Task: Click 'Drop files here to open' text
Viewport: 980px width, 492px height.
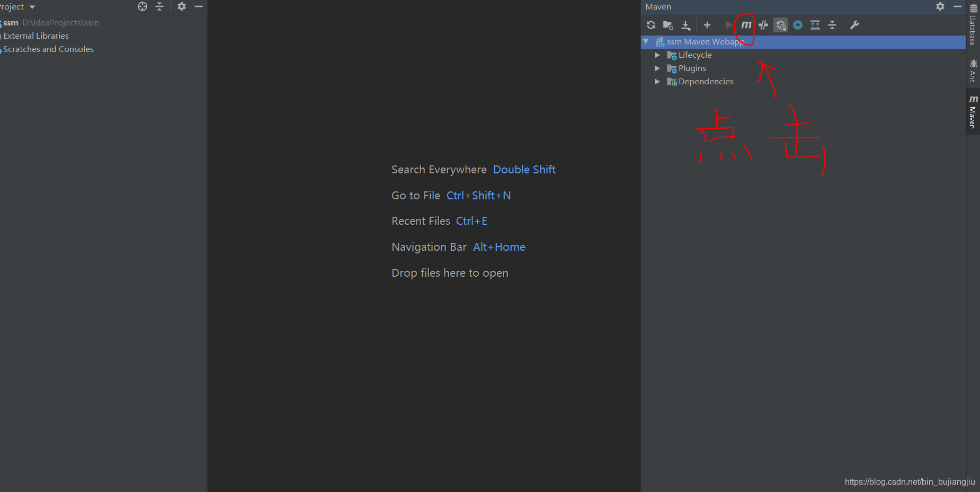Action: pyautogui.click(x=450, y=273)
